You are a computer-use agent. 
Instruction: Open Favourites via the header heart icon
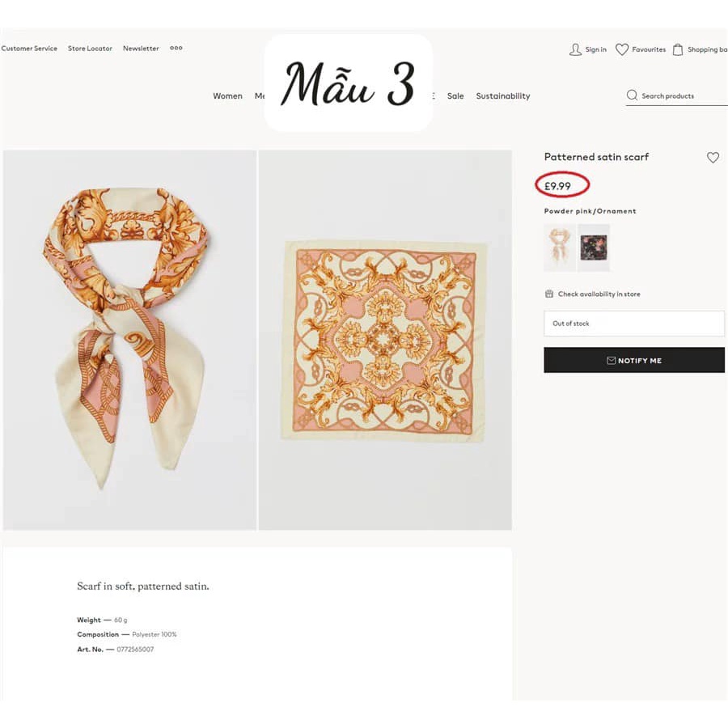[x=621, y=50]
